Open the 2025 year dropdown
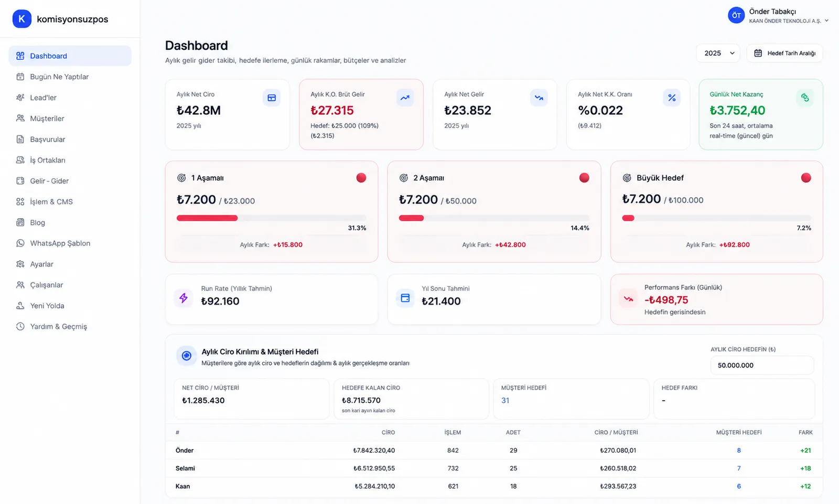The width and height of the screenshot is (839, 504). point(718,53)
